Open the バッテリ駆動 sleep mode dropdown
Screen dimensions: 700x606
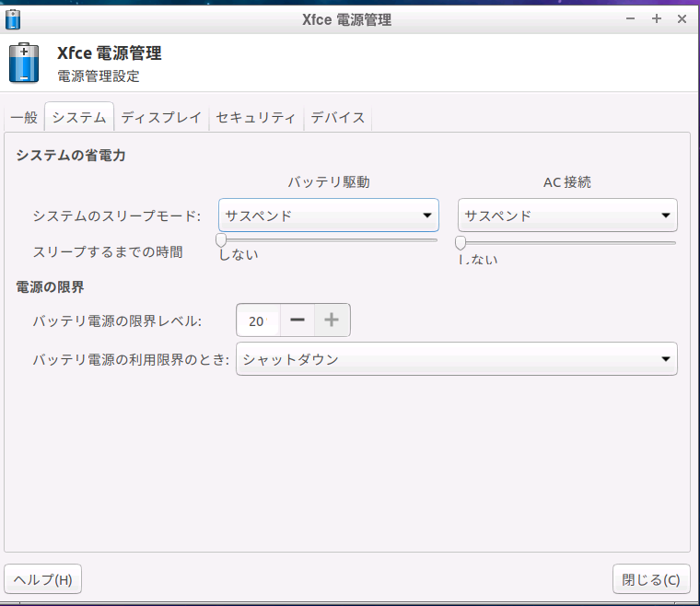click(329, 216)
